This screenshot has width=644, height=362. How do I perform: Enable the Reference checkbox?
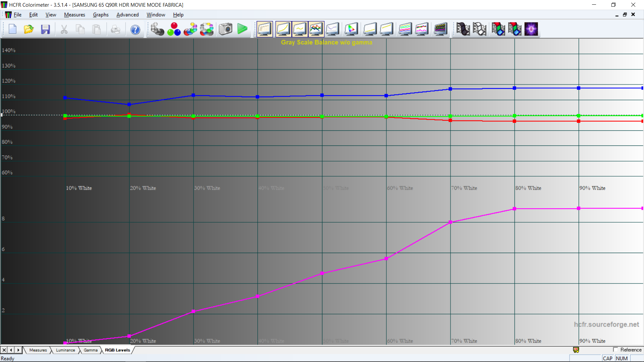click(615, 350)
